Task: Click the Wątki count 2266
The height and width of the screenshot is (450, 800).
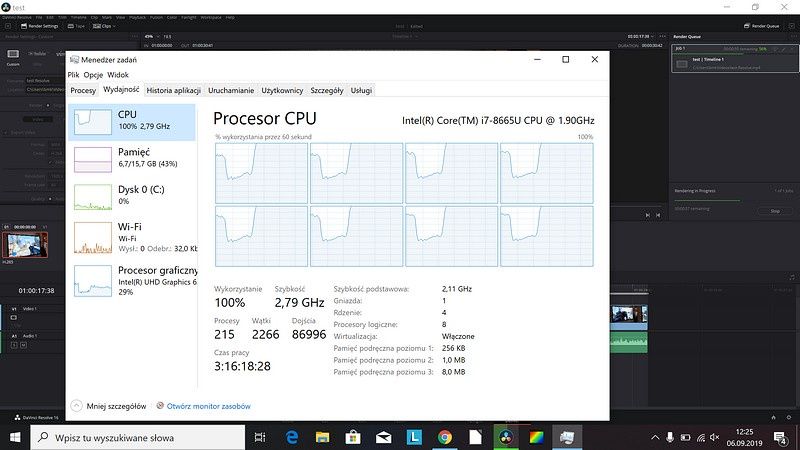Action: coord(265,335)
